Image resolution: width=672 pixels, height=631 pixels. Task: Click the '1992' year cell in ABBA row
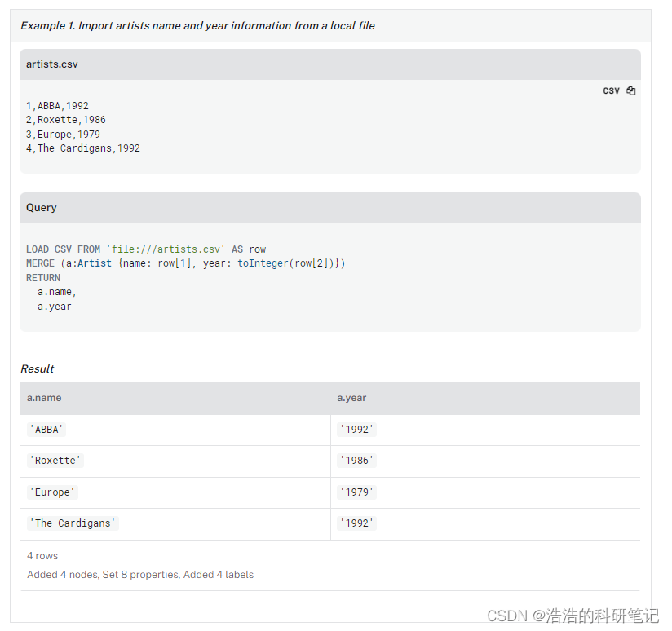356,430
